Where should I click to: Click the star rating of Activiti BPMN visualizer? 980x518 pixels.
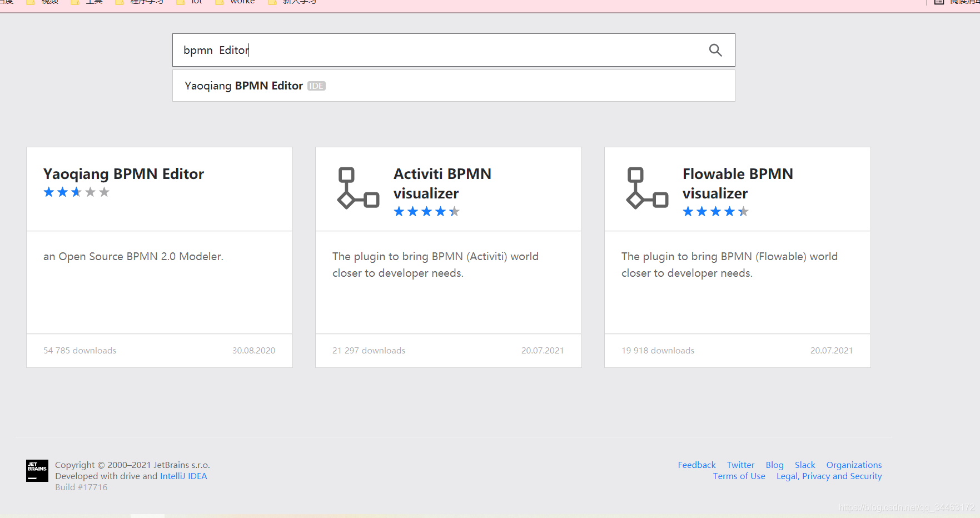pyautogui.click(x=427, y=212)
